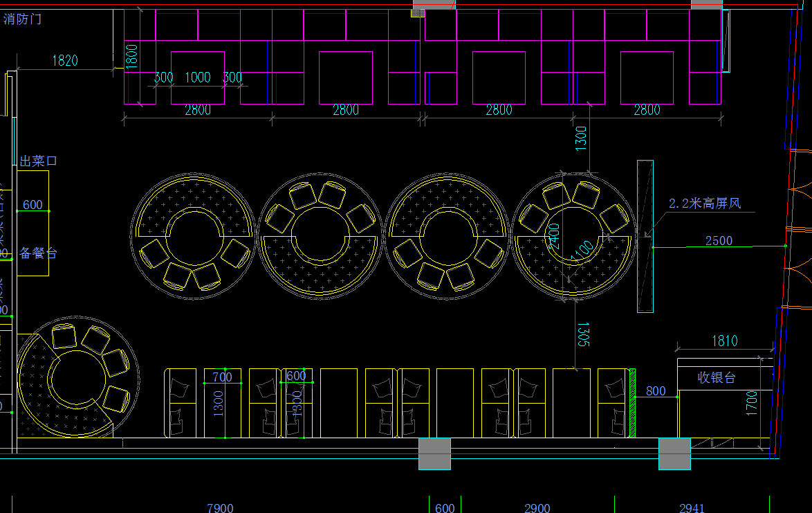Click the 1700 vertical dimension text
Screen dimensions: 812x513
click(x=752, y=404)
